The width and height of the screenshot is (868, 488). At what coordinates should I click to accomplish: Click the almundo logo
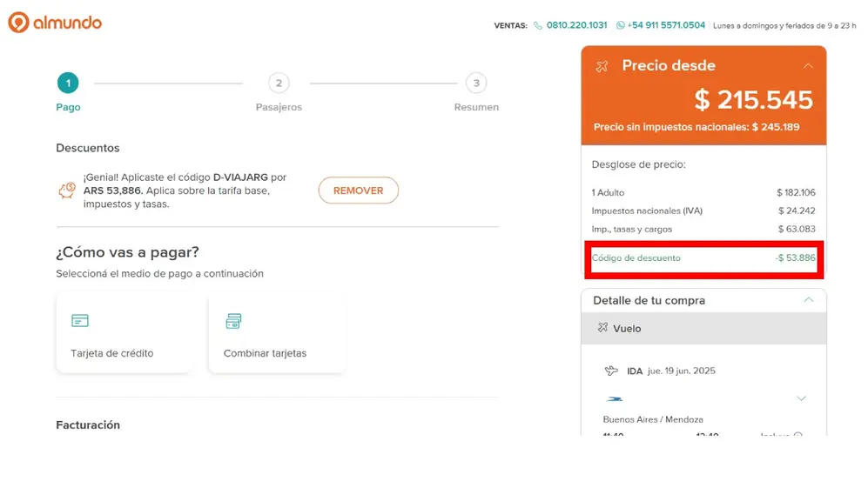point(54,23)
